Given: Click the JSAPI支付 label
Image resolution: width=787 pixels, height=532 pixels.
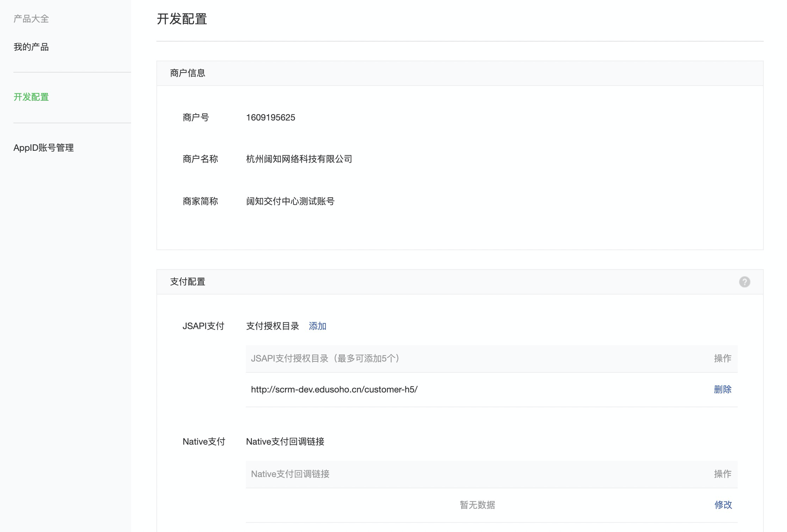Looking at the screenshot, I should [203, 326].
